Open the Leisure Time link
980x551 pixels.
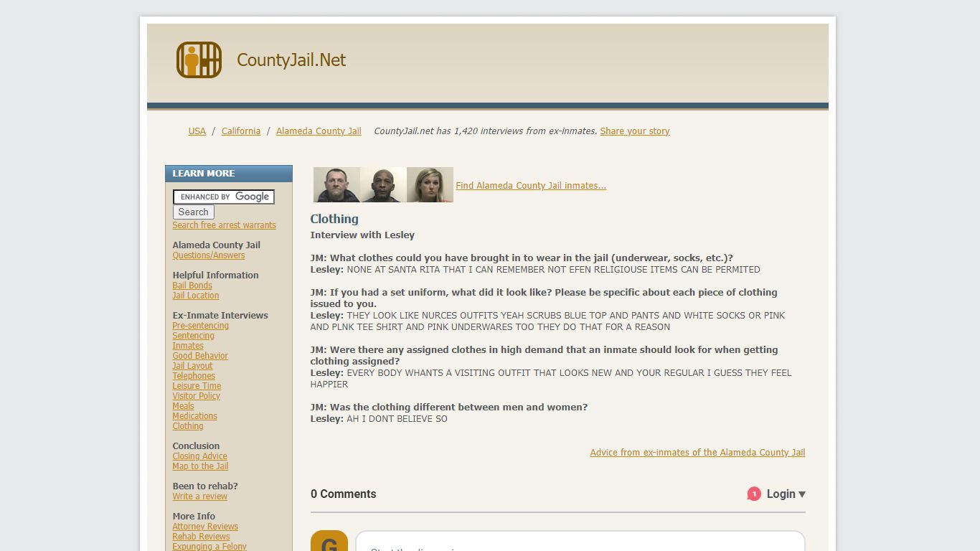[x=197, y=386]
